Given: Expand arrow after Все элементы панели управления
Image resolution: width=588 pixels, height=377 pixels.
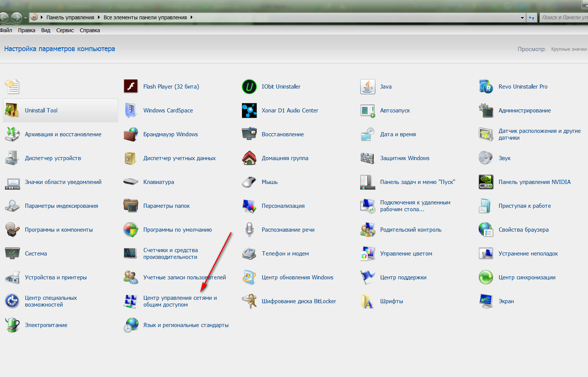Looking at the screenshot, I should tap(191, 17).
